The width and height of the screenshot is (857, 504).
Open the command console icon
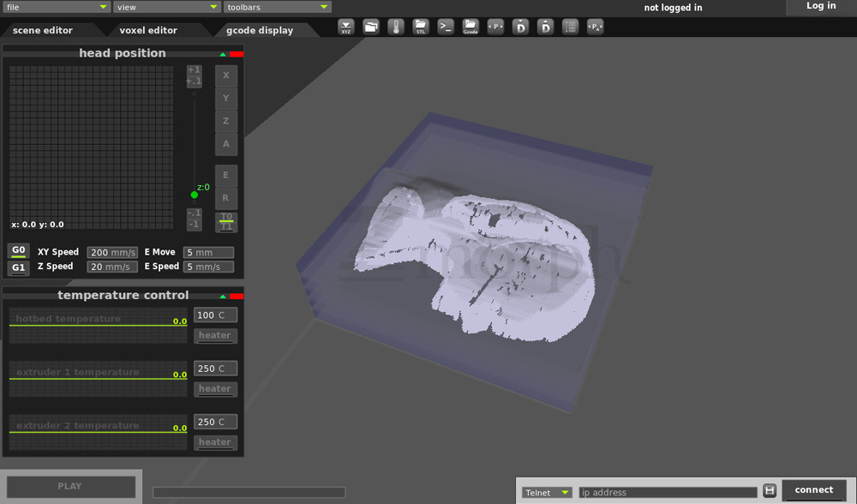pyautogui.click(x=446, y=27)
